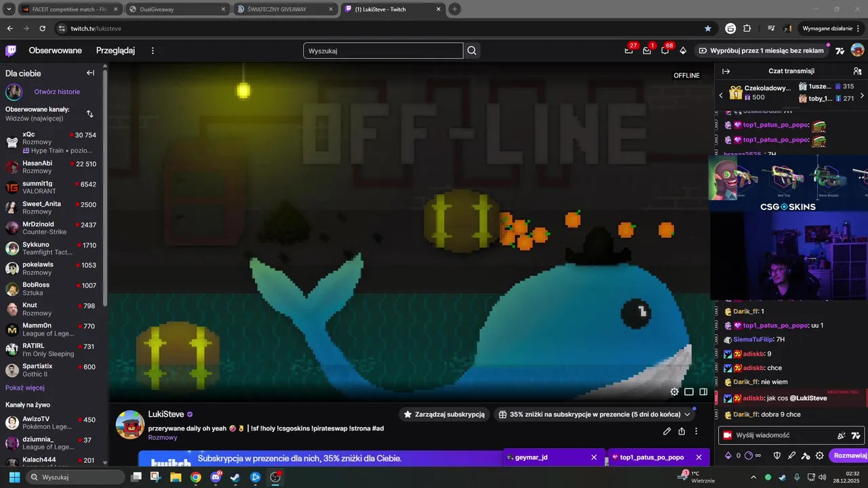This screenshot has height=488, width=868.
Task: Expand the gift subscription discount dropdown
Action: point(687,414)
